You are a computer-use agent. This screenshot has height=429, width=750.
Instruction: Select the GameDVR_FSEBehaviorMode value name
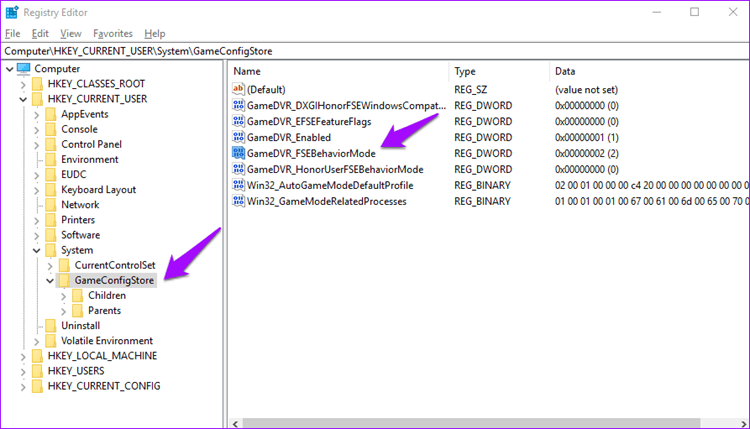tap(311, 154)
